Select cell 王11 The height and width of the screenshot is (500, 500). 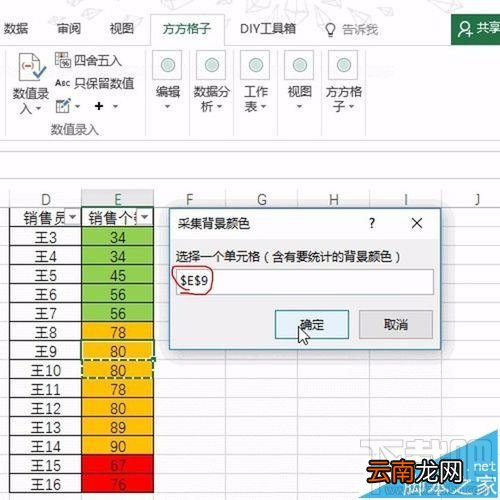(x=46, y=389)
